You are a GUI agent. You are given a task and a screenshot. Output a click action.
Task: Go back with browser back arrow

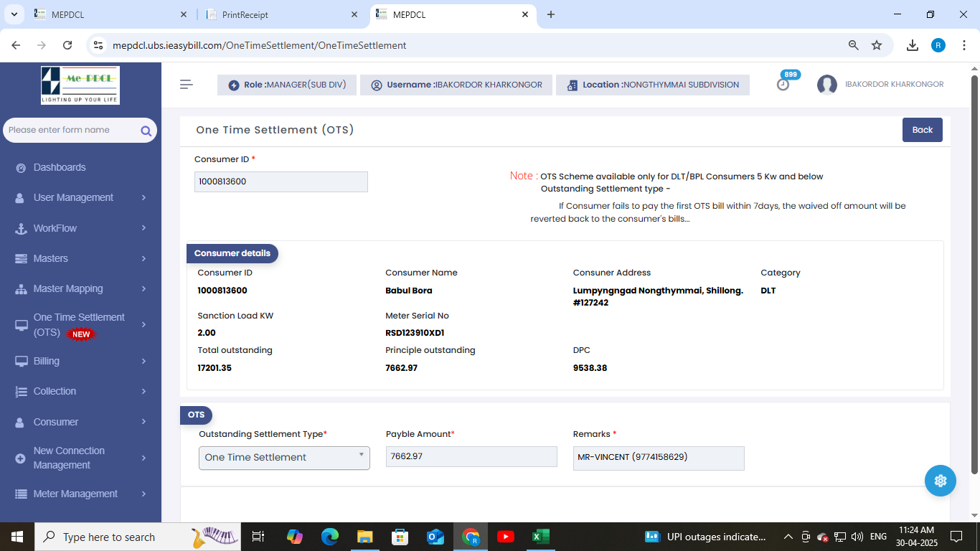(x=16, y=45)
